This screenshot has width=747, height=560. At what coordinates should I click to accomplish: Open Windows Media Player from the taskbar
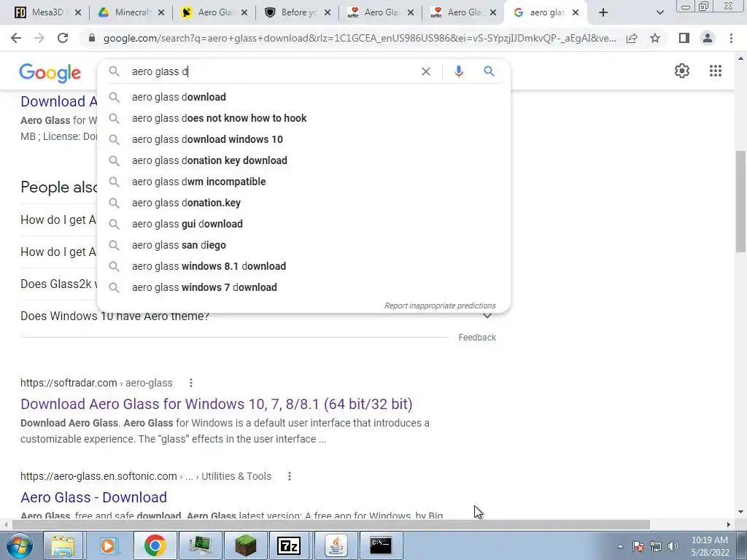pos(109,545)
